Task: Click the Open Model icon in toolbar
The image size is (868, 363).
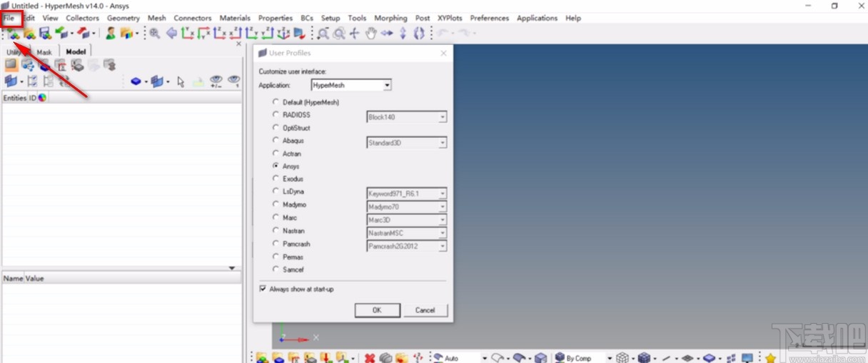Action: pyautogui.click(x=29, y=33)
